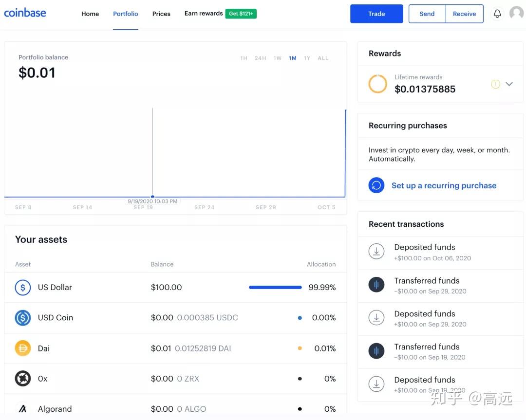Click the Receive button
Screen dimensions: 526x420
click(465, 14)
